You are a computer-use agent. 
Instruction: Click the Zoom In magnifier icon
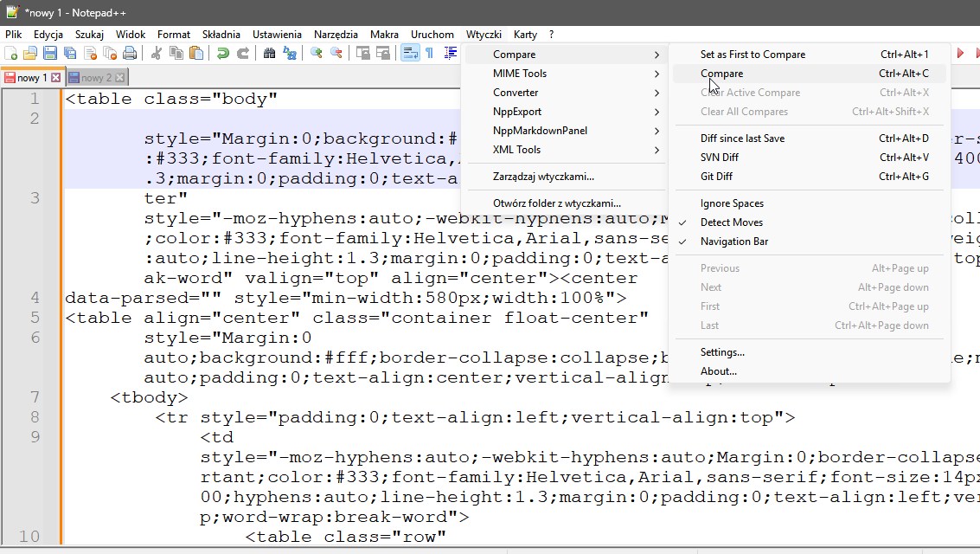(317, 54)
